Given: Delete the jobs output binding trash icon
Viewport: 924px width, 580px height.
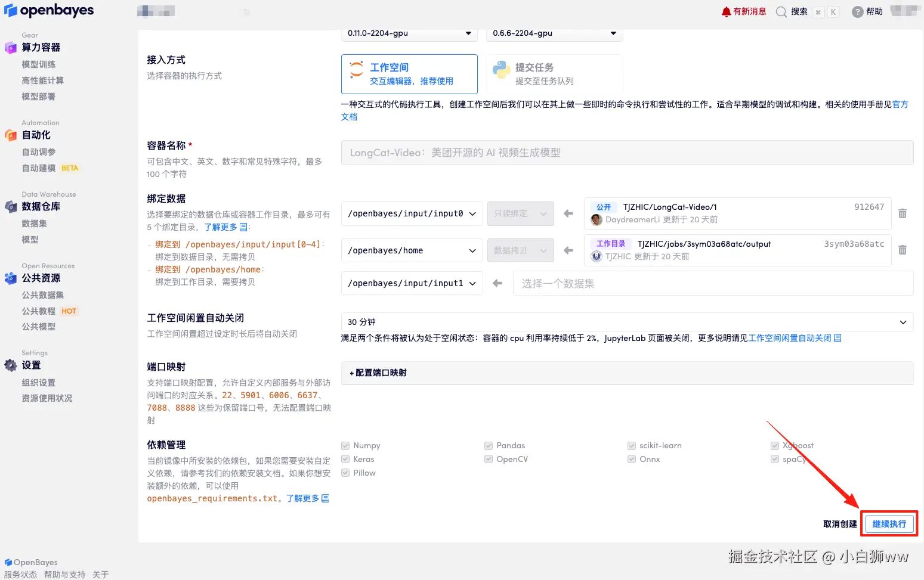Looking at the screenshot, I should pos(903,250).
